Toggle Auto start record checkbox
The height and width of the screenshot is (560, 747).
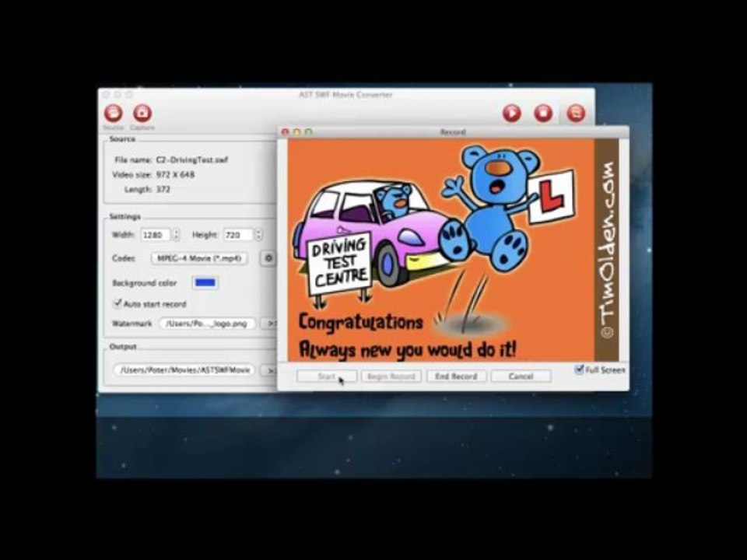pyautogui.click(x=117, y=303)
